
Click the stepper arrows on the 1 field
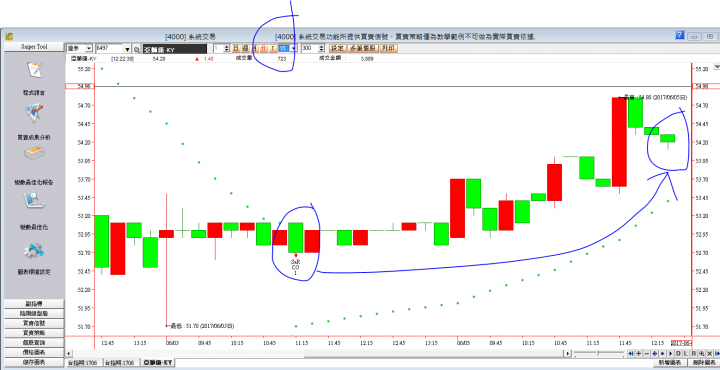coord(226,49)
